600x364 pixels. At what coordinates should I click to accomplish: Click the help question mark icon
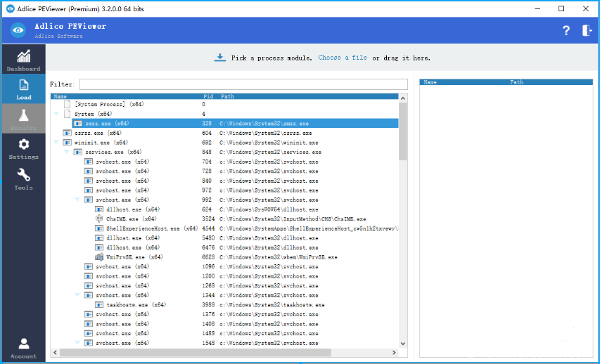tap(566, 31)
